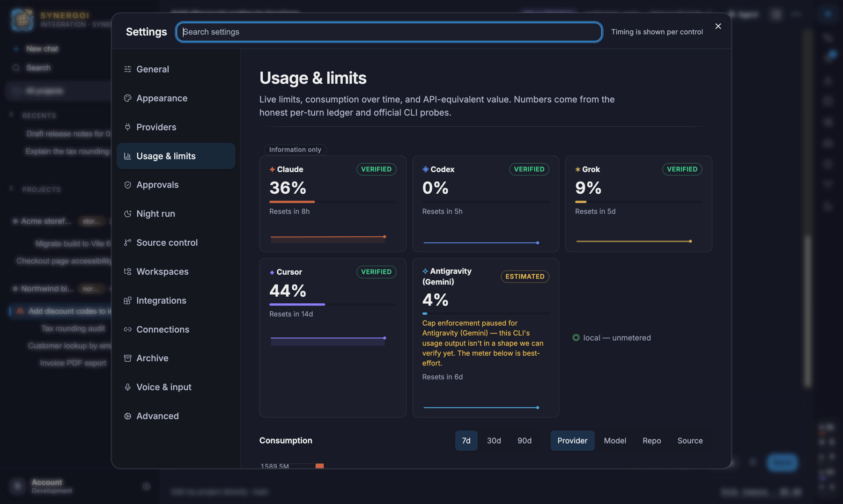Click the Grok 9% usage bar

coord(638,202)
